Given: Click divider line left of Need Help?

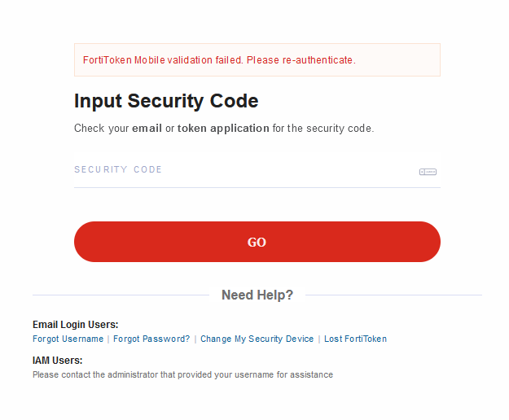Looking at the screenshot, I should (x=121, y=295).
